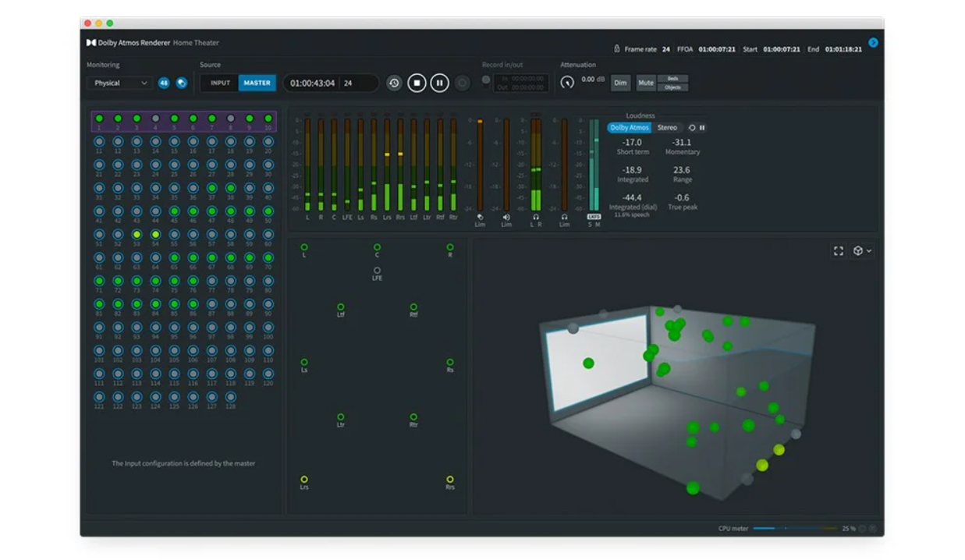
Task: Click the C speaker in room layout
Action: (x=377, y=247)
